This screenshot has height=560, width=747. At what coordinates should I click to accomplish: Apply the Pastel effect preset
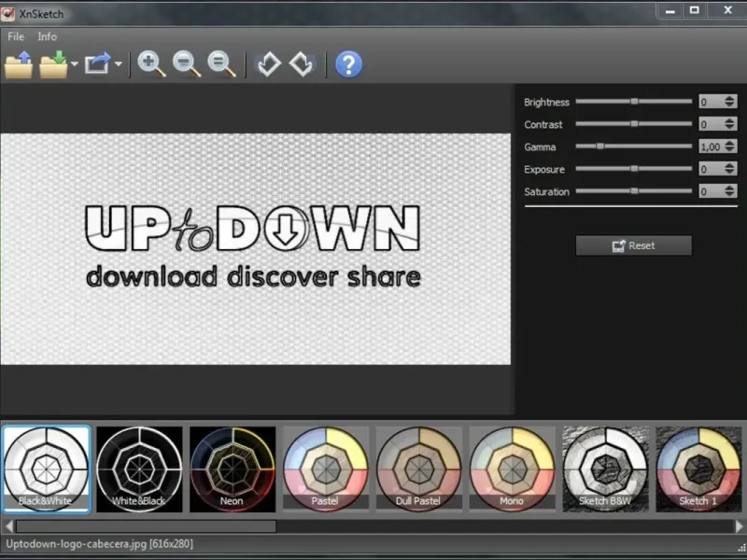click(326, 469)
